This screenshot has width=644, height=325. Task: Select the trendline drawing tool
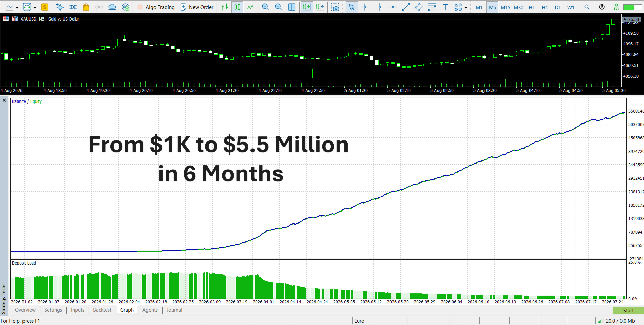pyautogui.click(x=406, y=7)
